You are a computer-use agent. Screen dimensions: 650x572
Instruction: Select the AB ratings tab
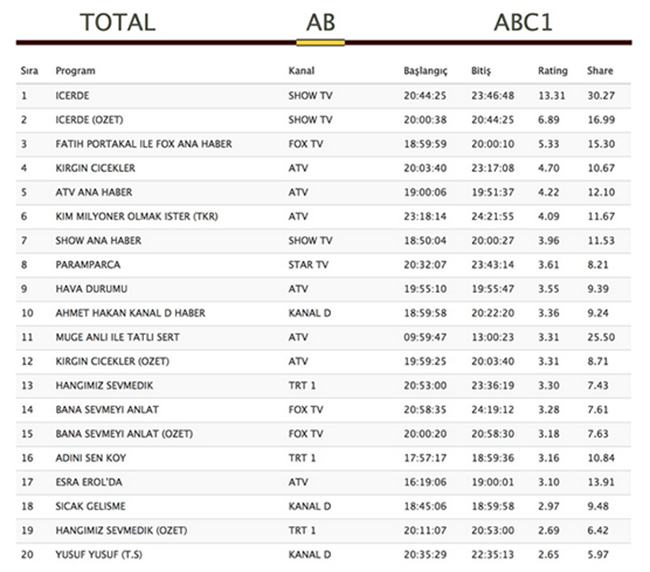[320, 22]
